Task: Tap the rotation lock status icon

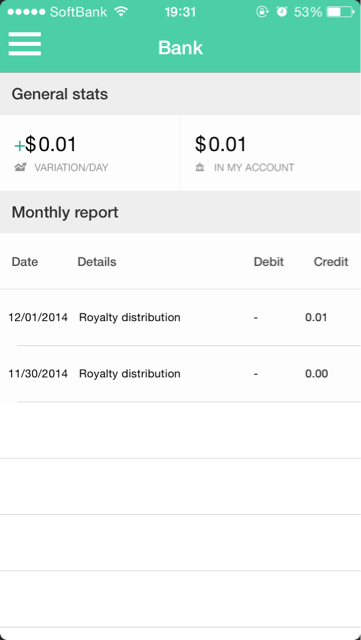Action: 262,12
